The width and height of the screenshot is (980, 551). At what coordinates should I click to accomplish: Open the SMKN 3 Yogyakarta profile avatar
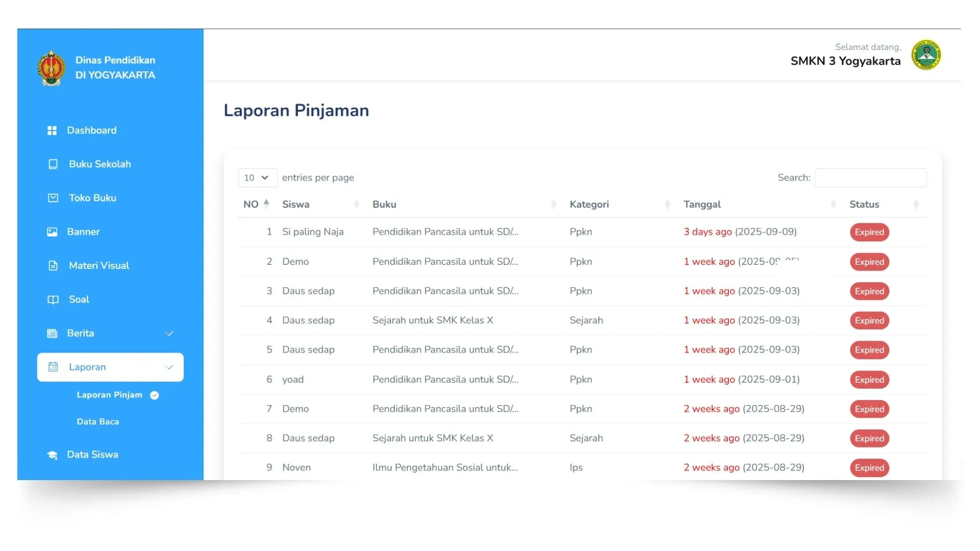click(x=926, y=55)
